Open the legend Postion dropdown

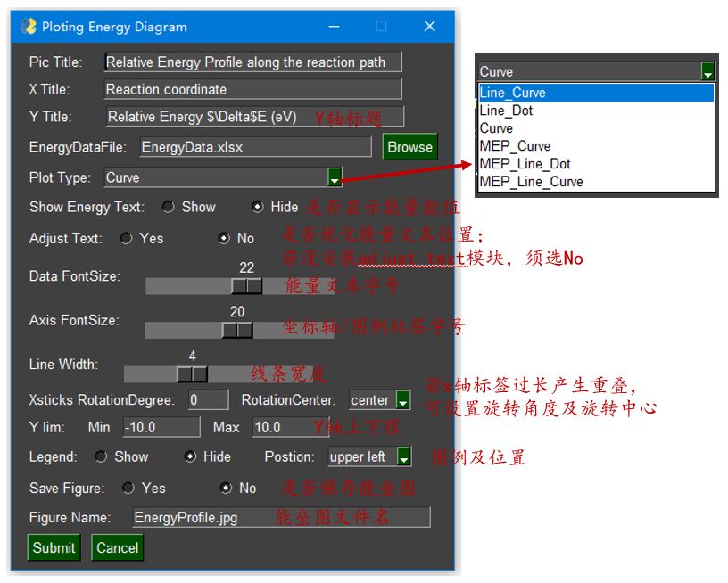coord(404,456)
